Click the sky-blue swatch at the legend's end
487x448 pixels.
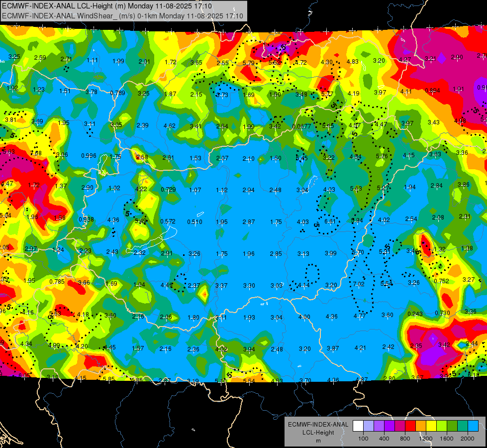pos(473,426)
